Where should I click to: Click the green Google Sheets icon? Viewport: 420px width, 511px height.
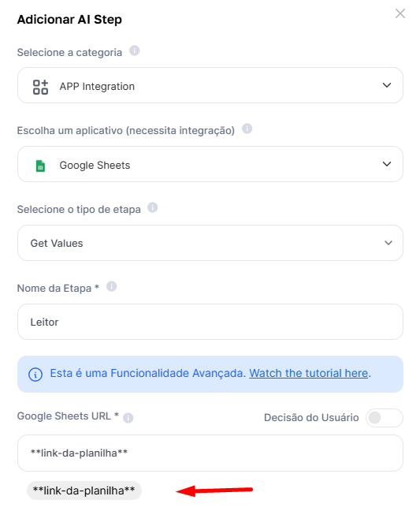tap(40, 166)
